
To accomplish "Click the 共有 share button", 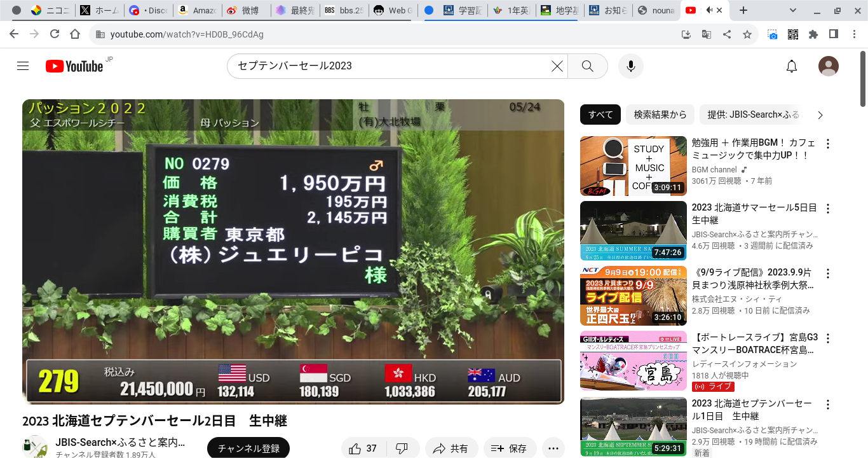I will click(451, 448).
